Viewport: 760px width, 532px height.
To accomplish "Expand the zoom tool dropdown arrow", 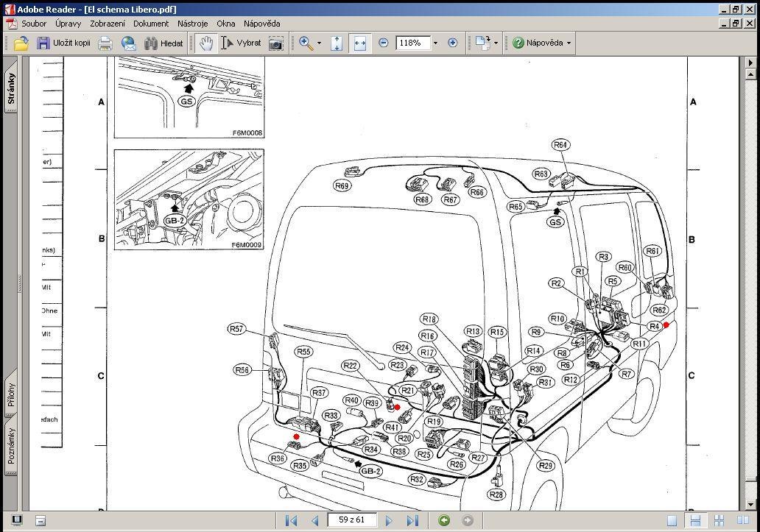I will point(319,43).
